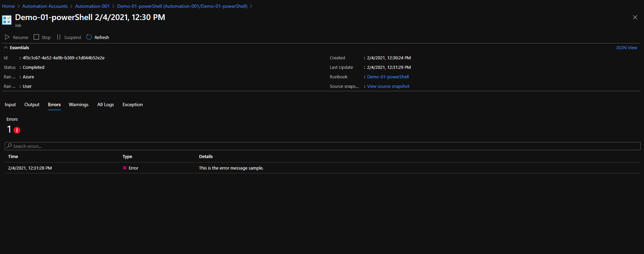Open Demo-01-powerShell (Automation-001/Demo-01-powerShell) breadcrumb

pos(182,6)
